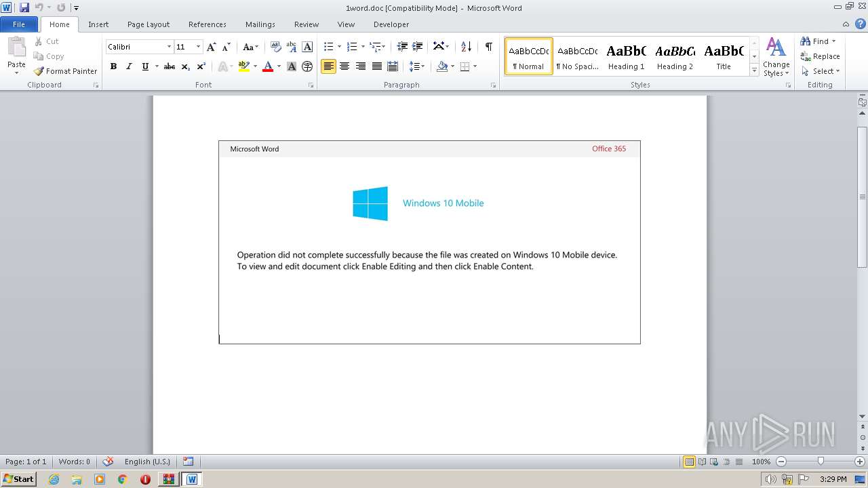Click the Windows Start button
The image size is (868, 488).
(18, 479)
